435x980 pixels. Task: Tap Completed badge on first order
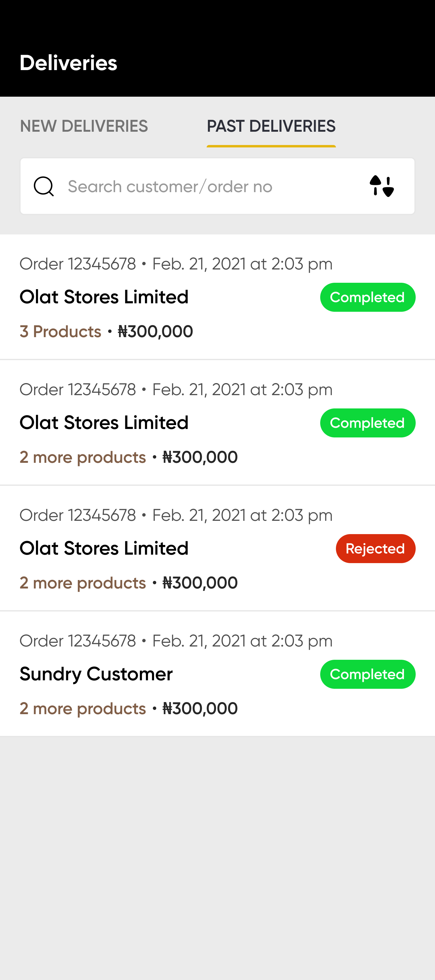click(x=367, y=298)
